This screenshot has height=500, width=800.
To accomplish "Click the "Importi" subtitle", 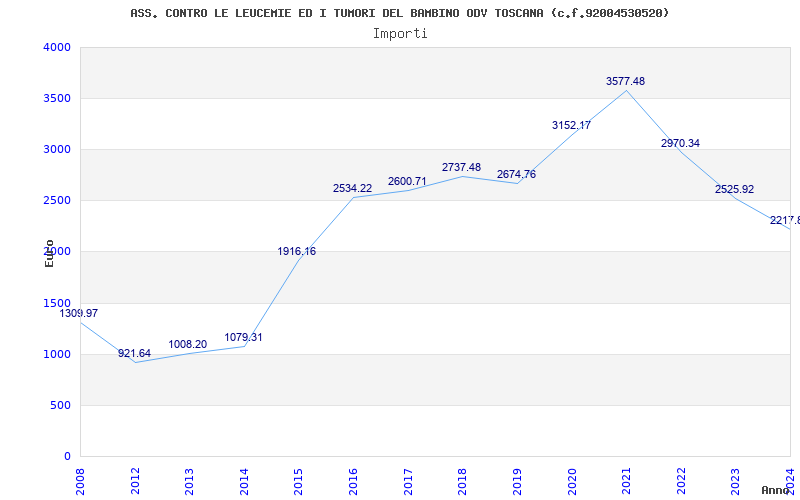I will click(400, 34).
